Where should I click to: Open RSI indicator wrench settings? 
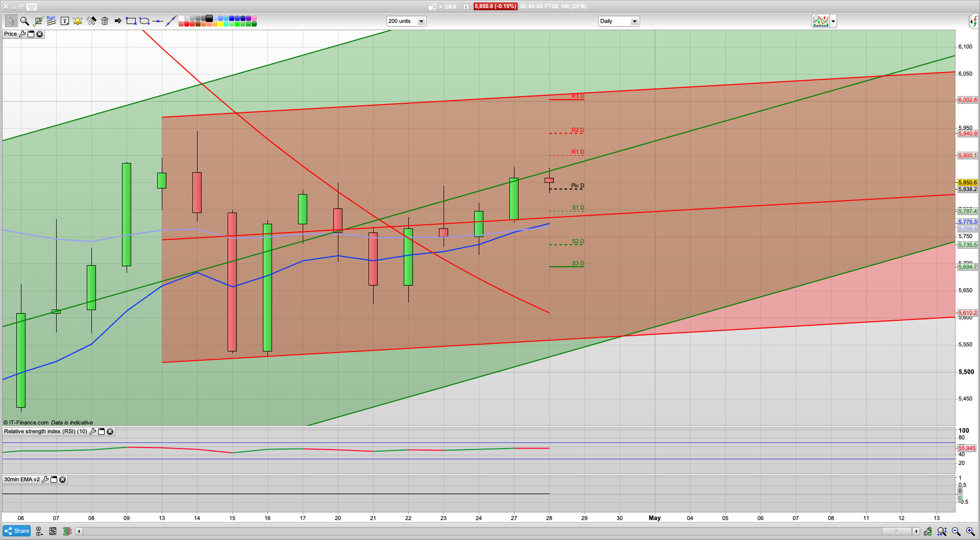tap(93, 432)
